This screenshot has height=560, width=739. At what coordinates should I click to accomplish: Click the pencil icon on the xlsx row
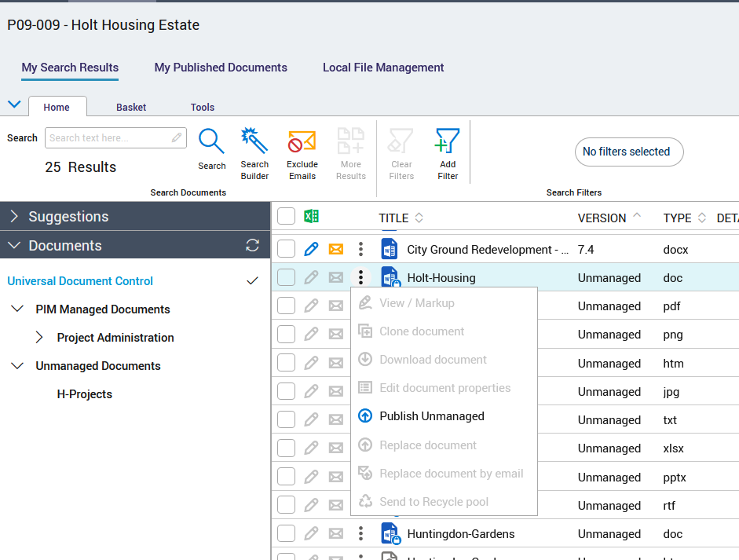pyautogui.click(x=311, y=448)
